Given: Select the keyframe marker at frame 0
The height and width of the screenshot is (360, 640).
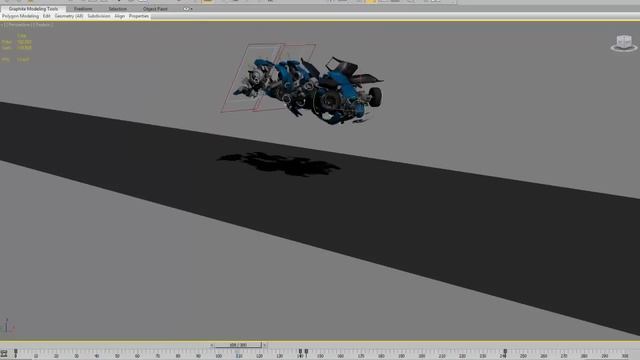Looking at the screenshot, I should click(16, 353).
